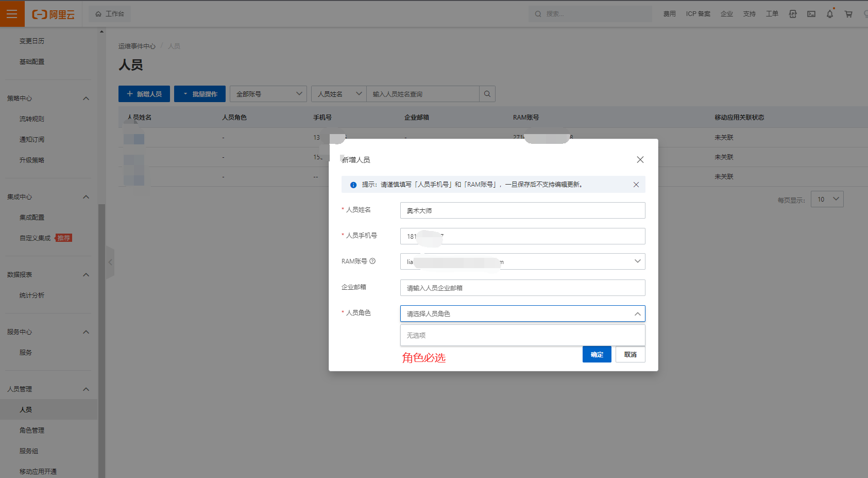This screenshot has width=868, height=478.
Task: Open the hamburger navigation menu
Action: (12, 14)
